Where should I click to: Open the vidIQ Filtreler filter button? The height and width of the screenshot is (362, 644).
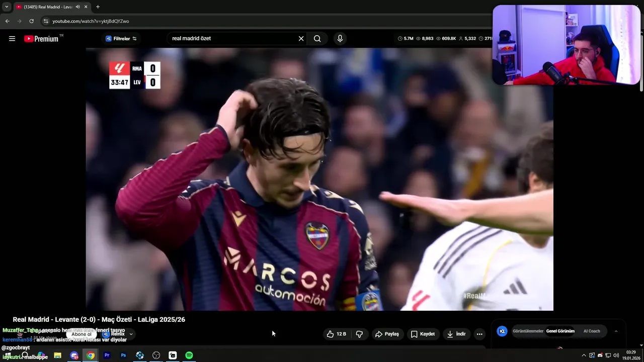[x=121, y=39]
